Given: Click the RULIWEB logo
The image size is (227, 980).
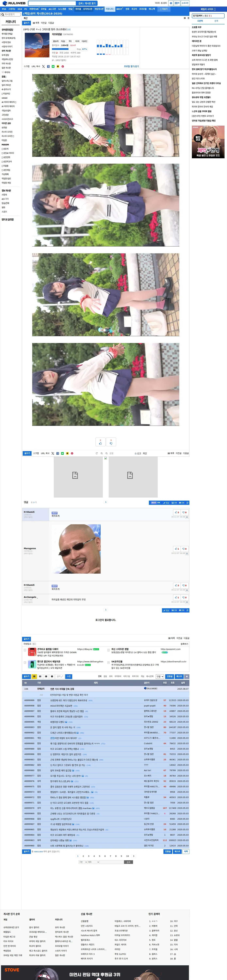Looking at the screenshot, I should coord(14,3).
